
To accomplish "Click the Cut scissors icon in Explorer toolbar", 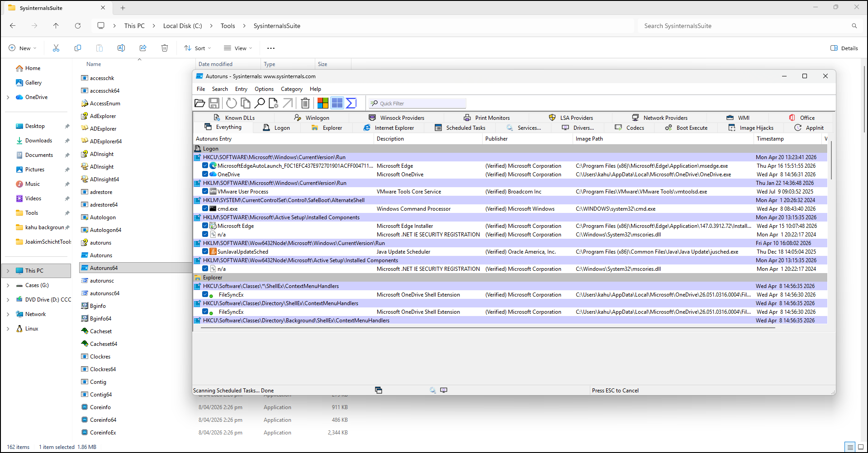I will (56, 48).
